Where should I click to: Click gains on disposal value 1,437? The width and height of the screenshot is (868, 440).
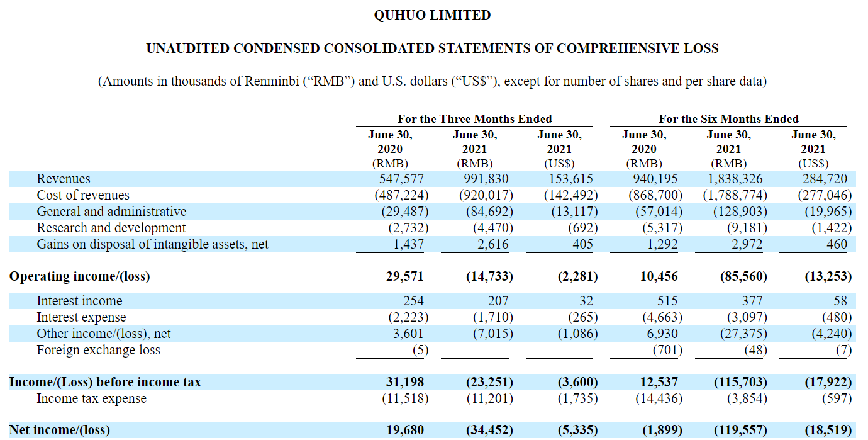[x=408, y=244]
